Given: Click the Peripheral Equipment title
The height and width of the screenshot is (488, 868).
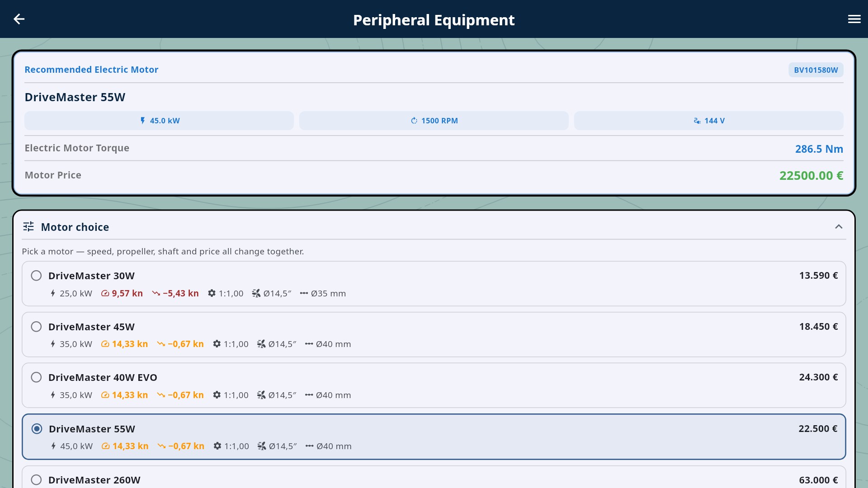Looking at the screenshot, I should (x=434, y=20).
